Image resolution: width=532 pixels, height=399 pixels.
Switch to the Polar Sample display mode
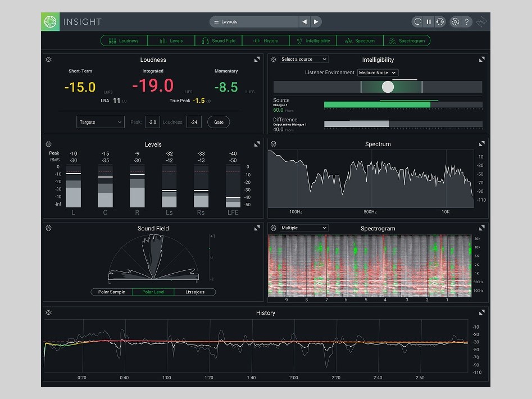tap(111, 292)
